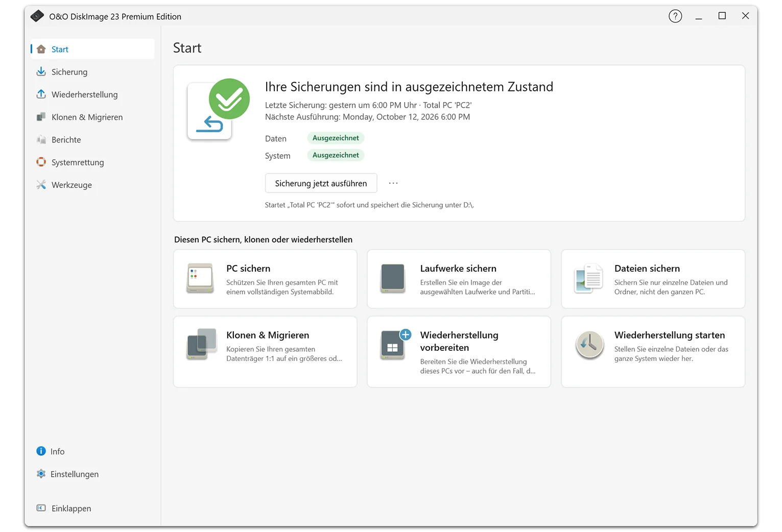
Task: Open Werkzeuge in the sidebar
Action: 92,184
